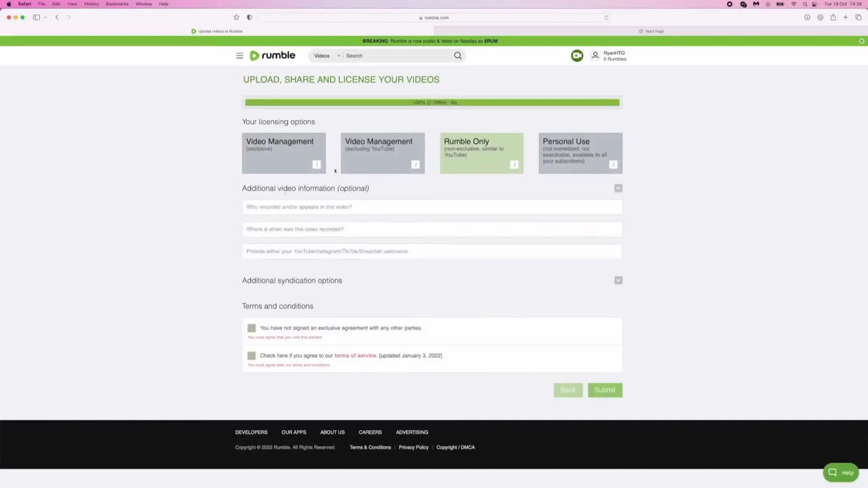Click the upload progress bar
The image size is (868, 488).
[432, 102]
